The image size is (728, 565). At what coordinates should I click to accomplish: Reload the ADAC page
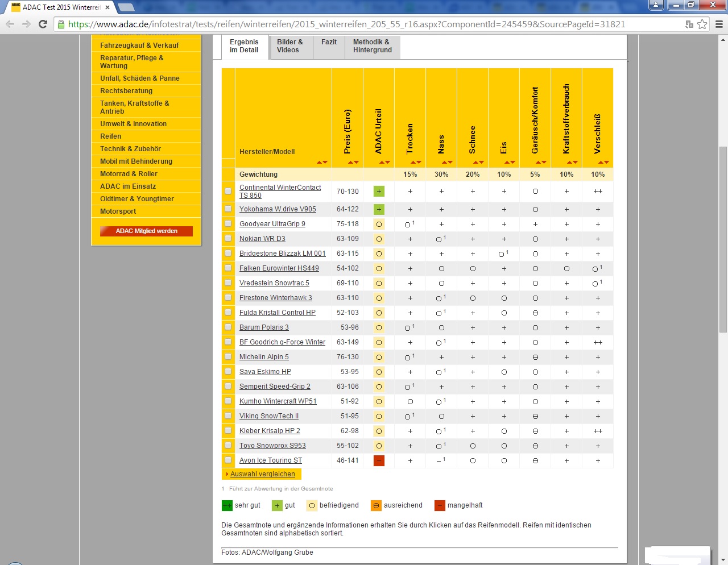point(43,24)
